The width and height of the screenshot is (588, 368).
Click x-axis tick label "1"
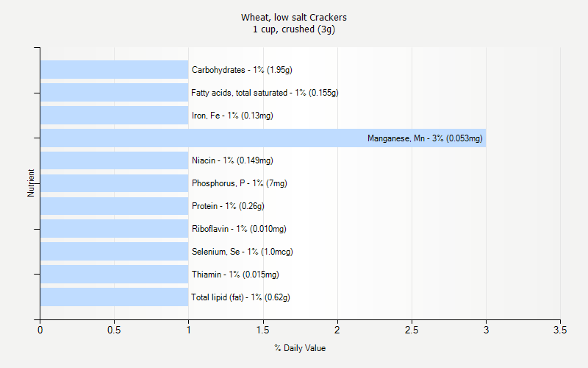[189, 330]
